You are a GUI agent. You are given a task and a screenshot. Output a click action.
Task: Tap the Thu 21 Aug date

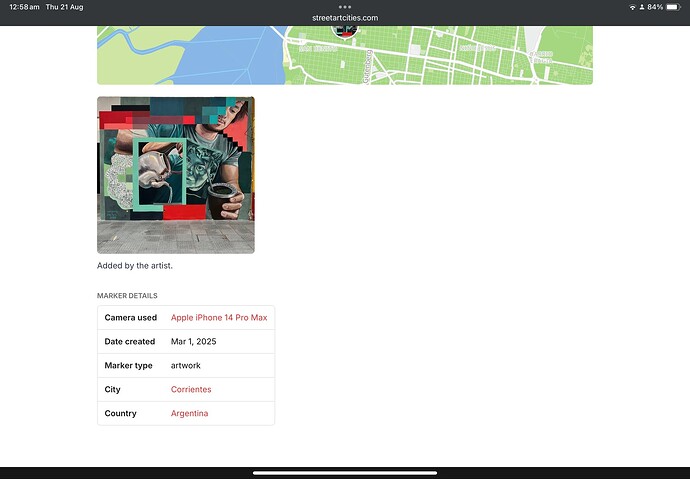[x=64, y=7]
